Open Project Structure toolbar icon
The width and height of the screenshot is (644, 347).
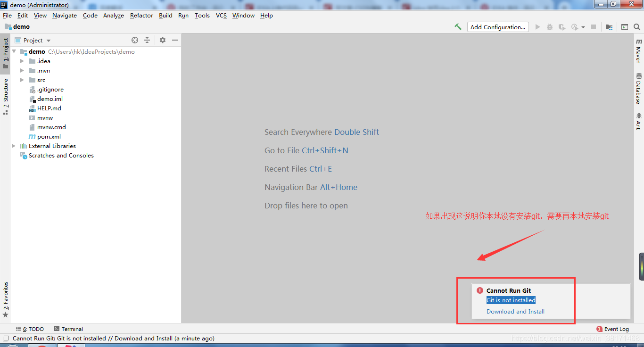pos(609,27)
